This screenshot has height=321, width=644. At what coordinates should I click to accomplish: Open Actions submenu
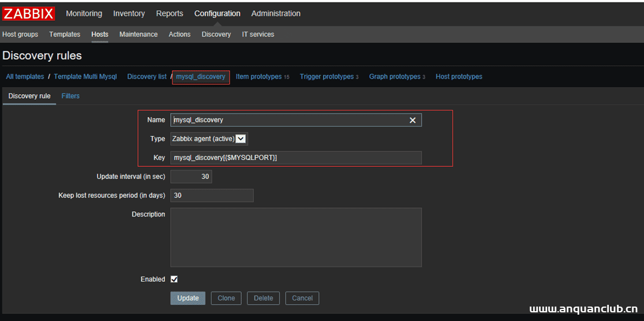click(179, 35)
